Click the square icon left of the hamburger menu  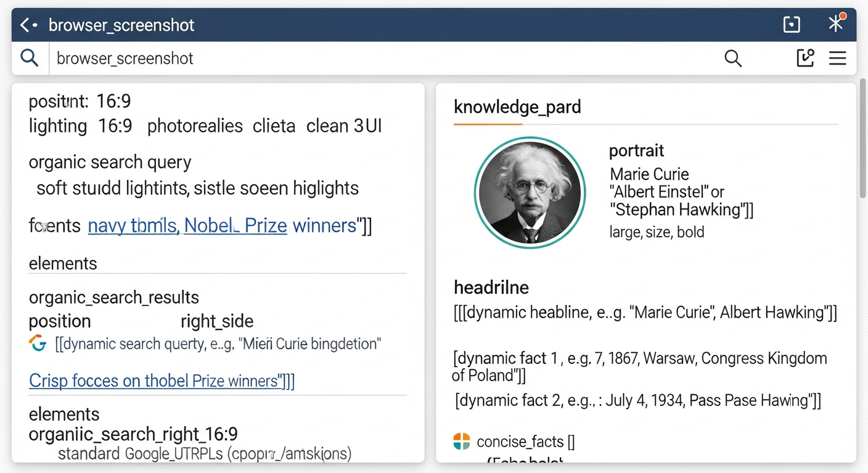[805, 58]
